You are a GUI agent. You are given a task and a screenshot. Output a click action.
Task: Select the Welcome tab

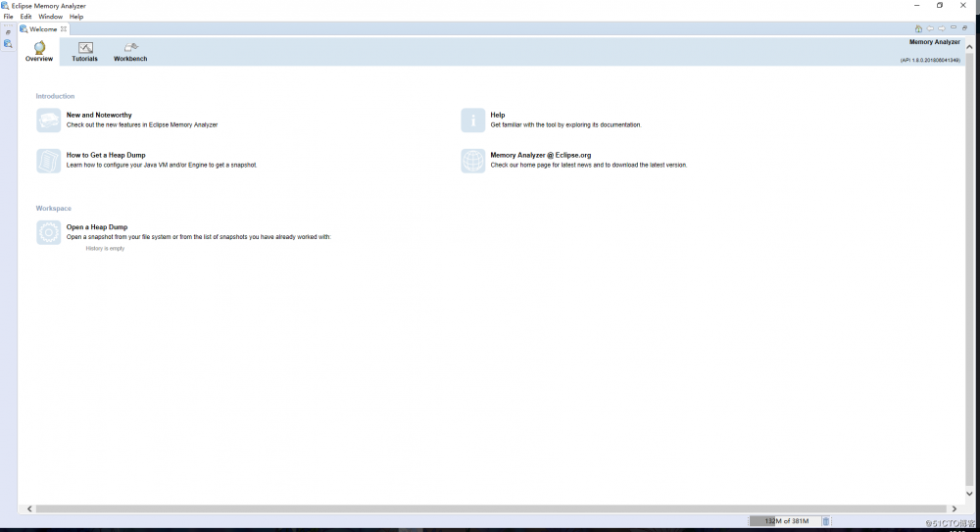[43, 28]
